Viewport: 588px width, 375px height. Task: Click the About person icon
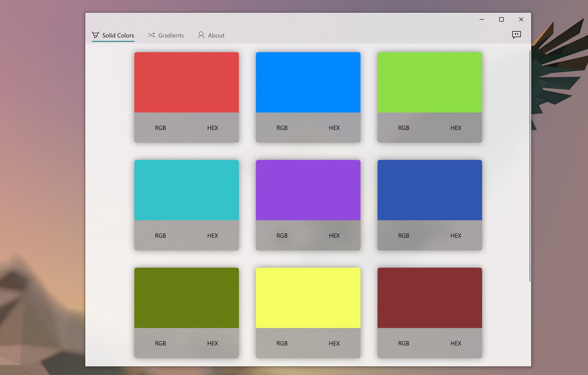coord(201,35)
